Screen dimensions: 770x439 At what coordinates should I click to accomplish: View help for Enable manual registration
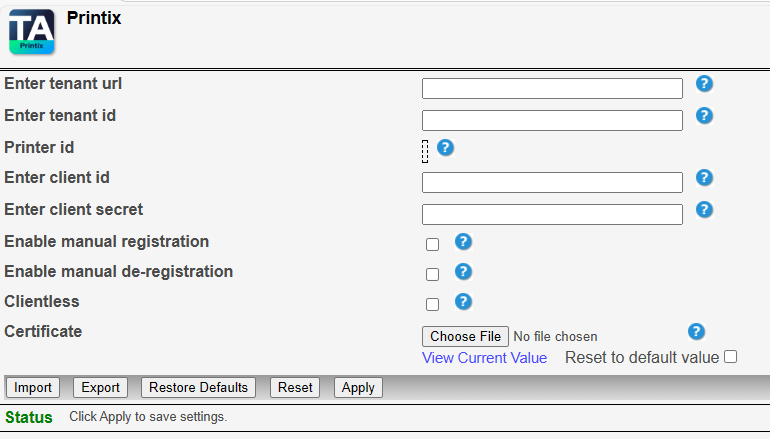463,242
